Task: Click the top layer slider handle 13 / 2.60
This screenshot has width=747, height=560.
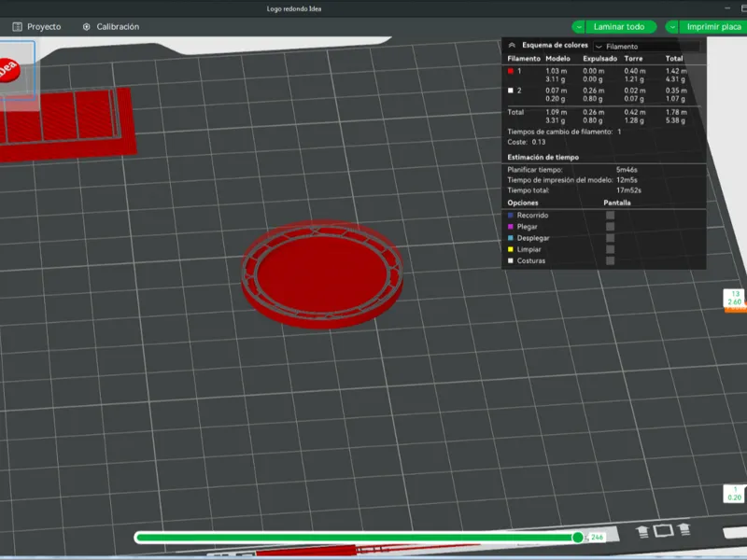Action: (x=734, y=298)
